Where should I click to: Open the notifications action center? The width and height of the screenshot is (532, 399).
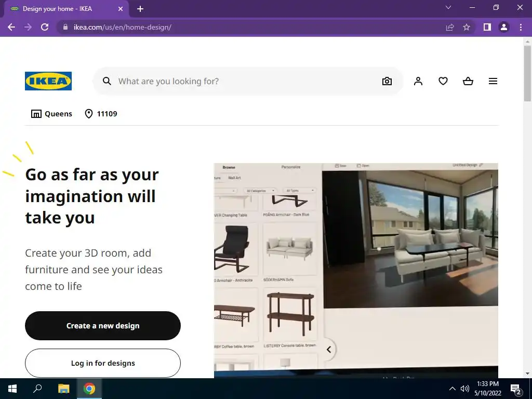[x=516, y=389]
